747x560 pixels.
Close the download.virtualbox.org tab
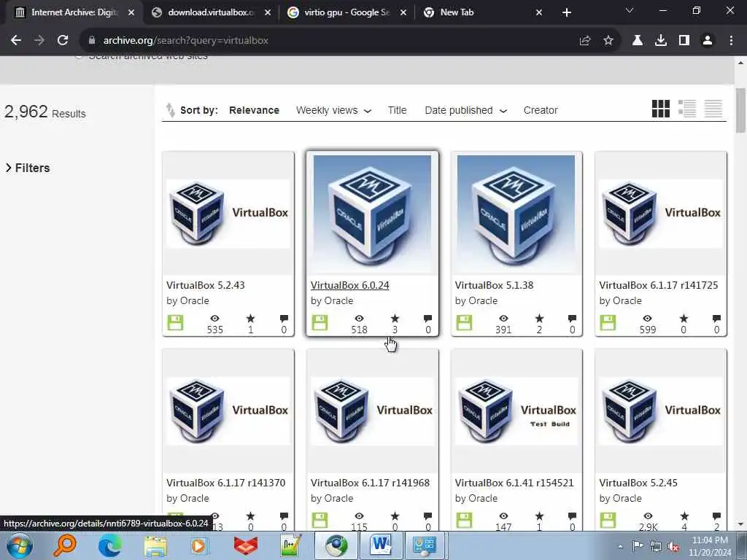coord(268,13)
